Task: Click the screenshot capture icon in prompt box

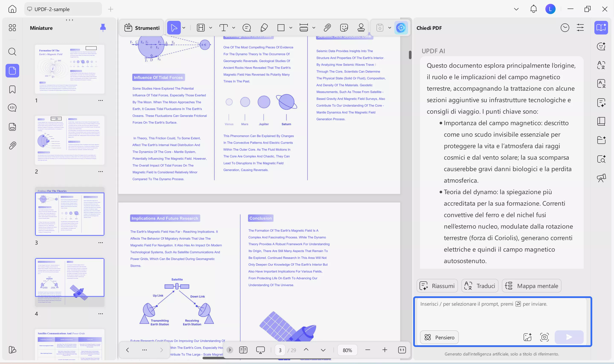Action: (x=544, y=337)
